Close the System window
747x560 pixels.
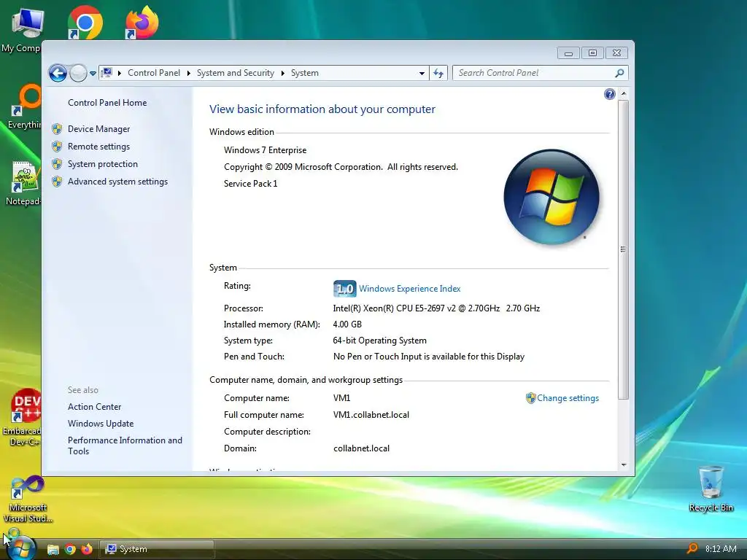pyautogui.click(x=617, y=52)
